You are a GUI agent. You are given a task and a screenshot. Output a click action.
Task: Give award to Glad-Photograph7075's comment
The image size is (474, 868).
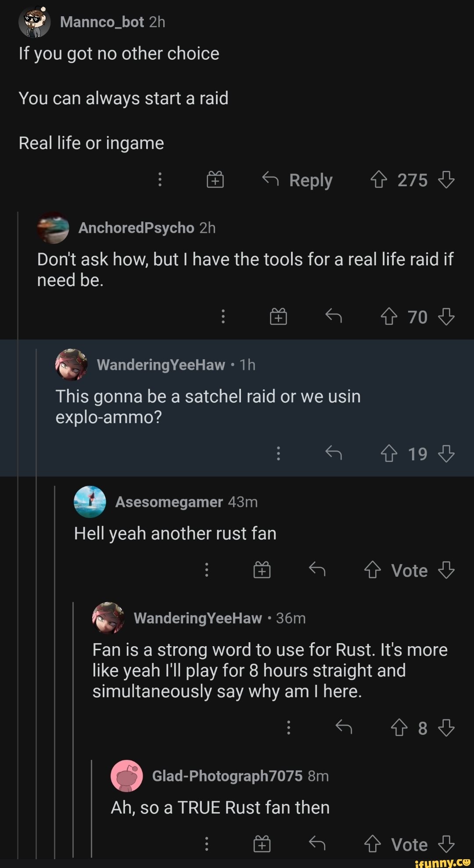click(x=262, y=844)
